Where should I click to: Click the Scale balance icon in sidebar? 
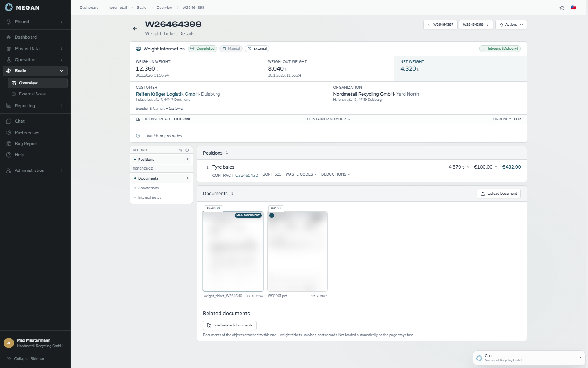9,71
